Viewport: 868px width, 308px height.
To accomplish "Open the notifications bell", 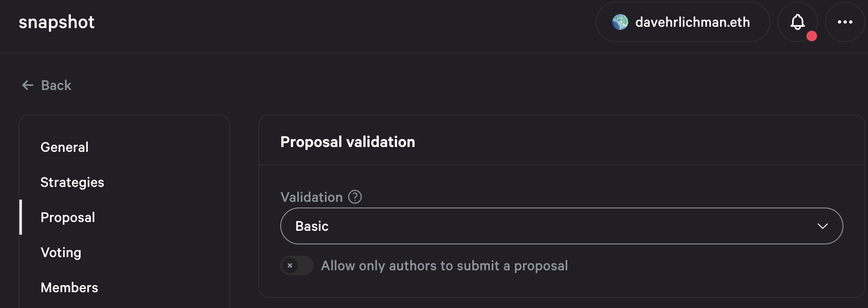I will (x=797, y=22).
